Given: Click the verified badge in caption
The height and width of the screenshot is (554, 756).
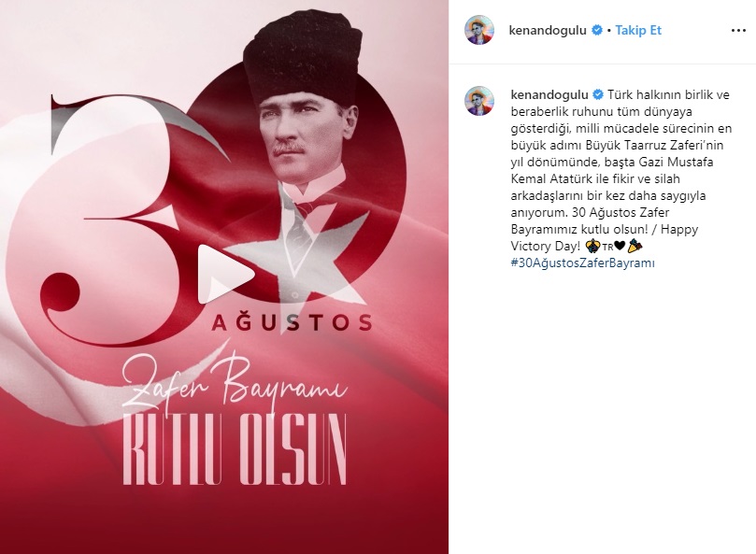Looking at the screenshot, I should point(598,94).
